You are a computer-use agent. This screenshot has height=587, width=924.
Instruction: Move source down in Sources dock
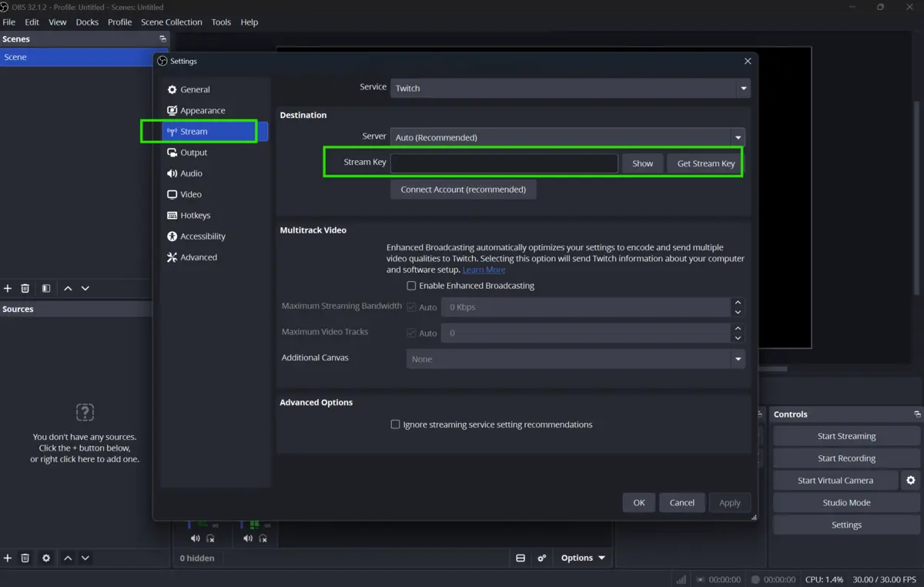tap(85, 558)
